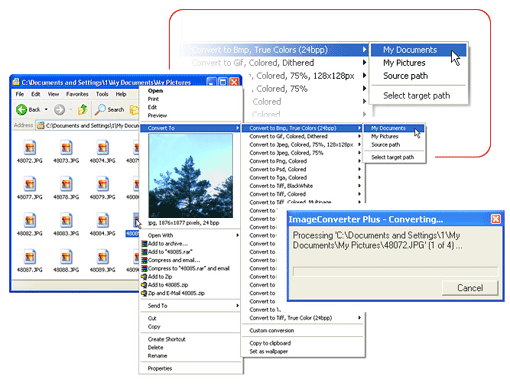Click the Up folder icon in Explorer toolbar
This screenshot has height=392, width=510.
coord(82,109)
